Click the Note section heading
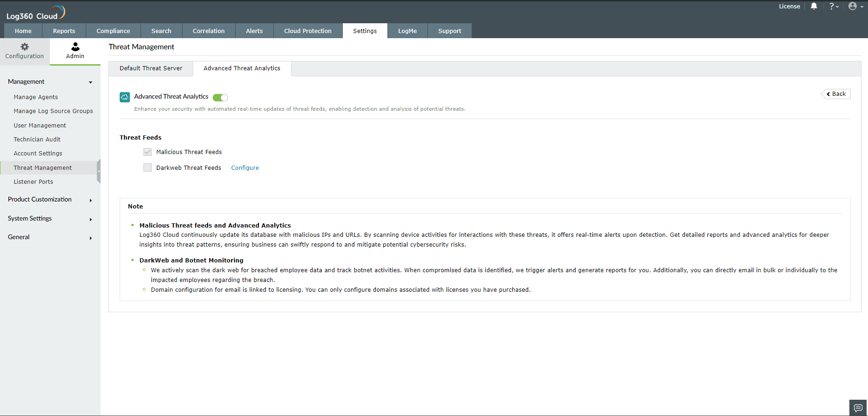 pyautogui.click(x=136, y=207)
